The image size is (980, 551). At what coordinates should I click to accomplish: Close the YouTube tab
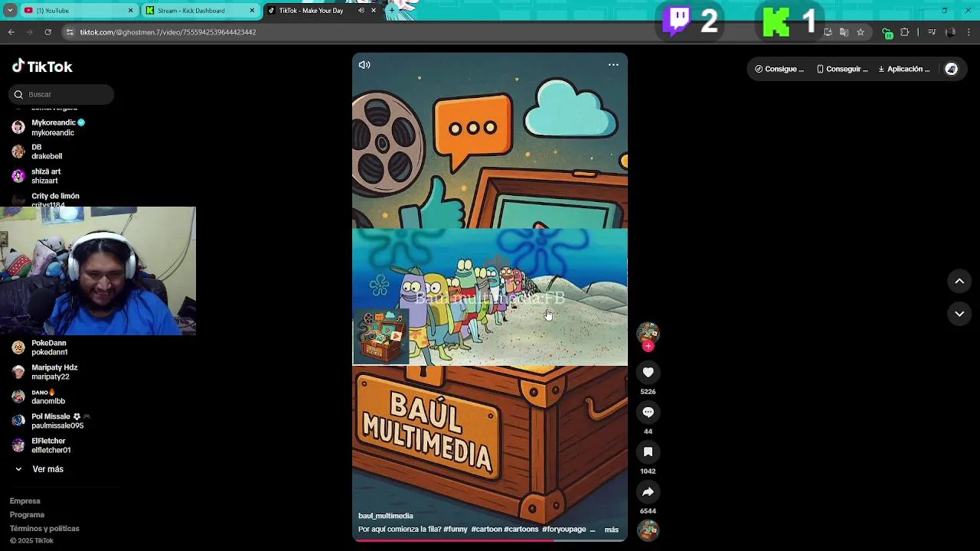click(130, 11)
